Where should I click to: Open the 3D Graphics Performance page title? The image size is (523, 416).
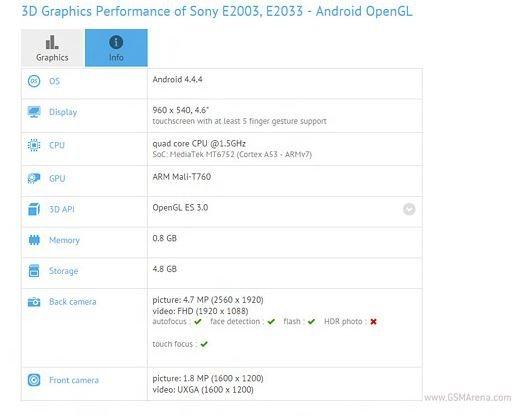(x=217, y=11)
